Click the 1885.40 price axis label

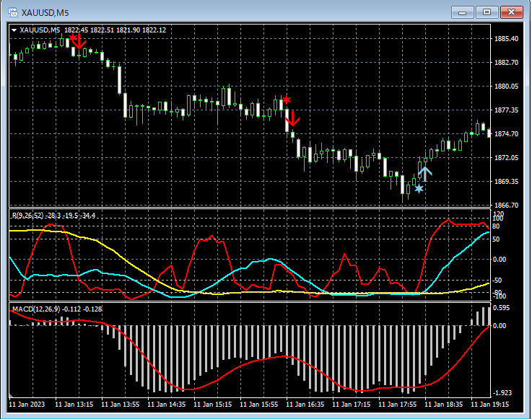(x=505, y=39)
